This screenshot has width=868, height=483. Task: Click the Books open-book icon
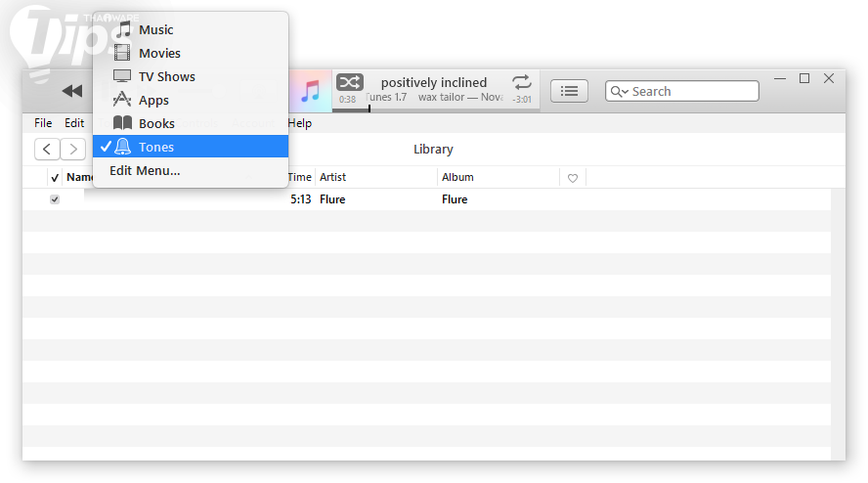[122, 122]
